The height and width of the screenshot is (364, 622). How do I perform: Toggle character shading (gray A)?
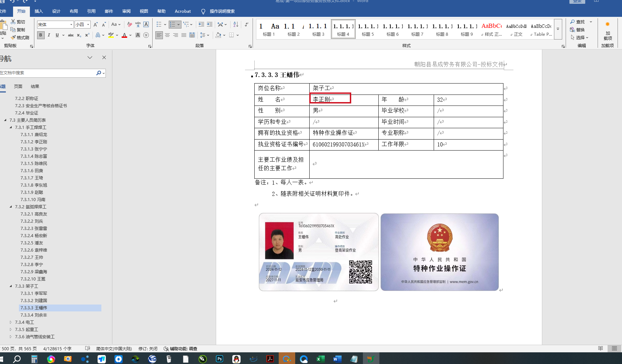[138, 35]
